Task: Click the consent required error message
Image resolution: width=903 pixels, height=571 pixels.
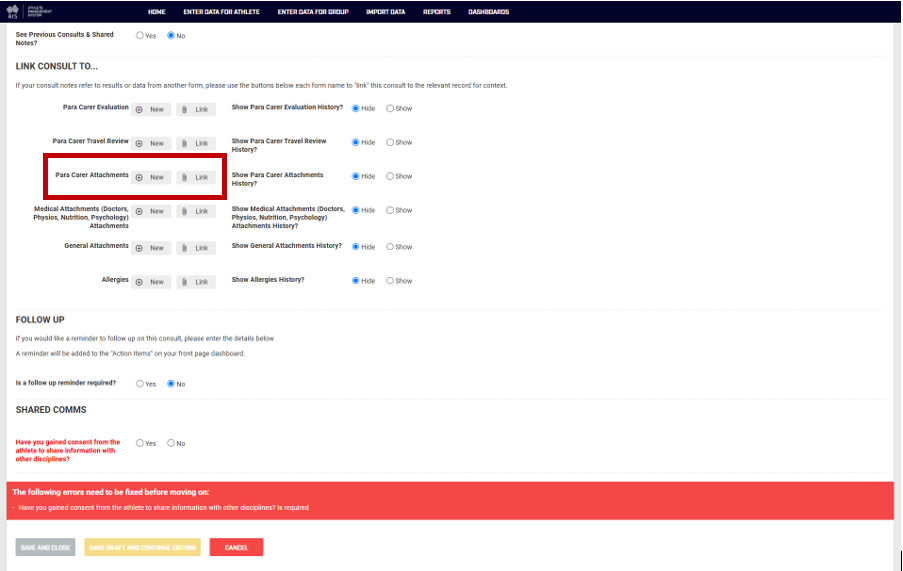Action: pos(164,508)
